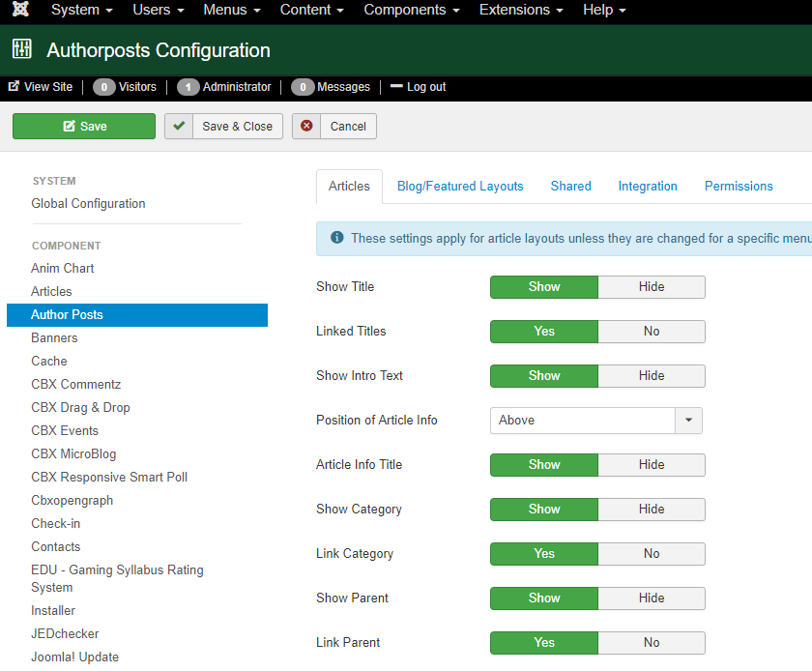The width and height of the screenshot is (812, 671).
Task: Click the Messages count badge
Action: point(303,87)
